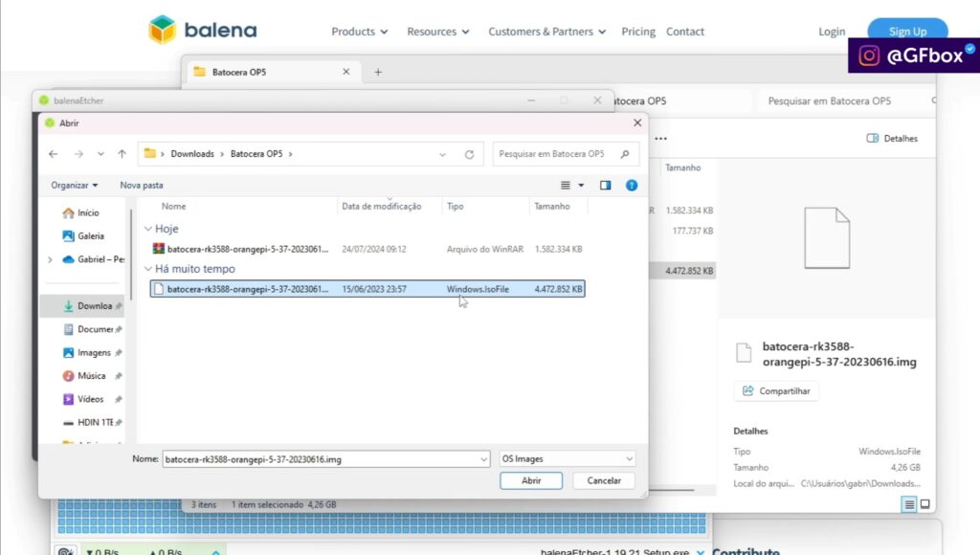Click the balena Sign Up button
980x555 pixels.
(907, 32)
